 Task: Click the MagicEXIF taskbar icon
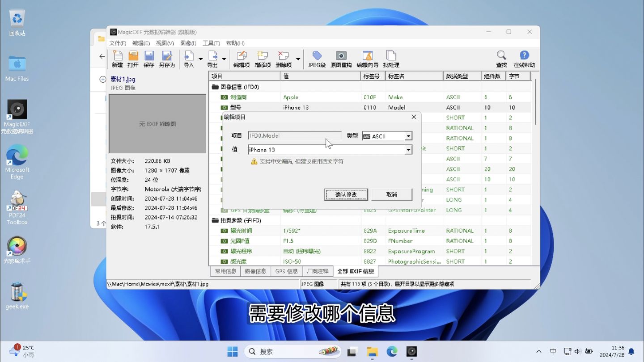411,351
